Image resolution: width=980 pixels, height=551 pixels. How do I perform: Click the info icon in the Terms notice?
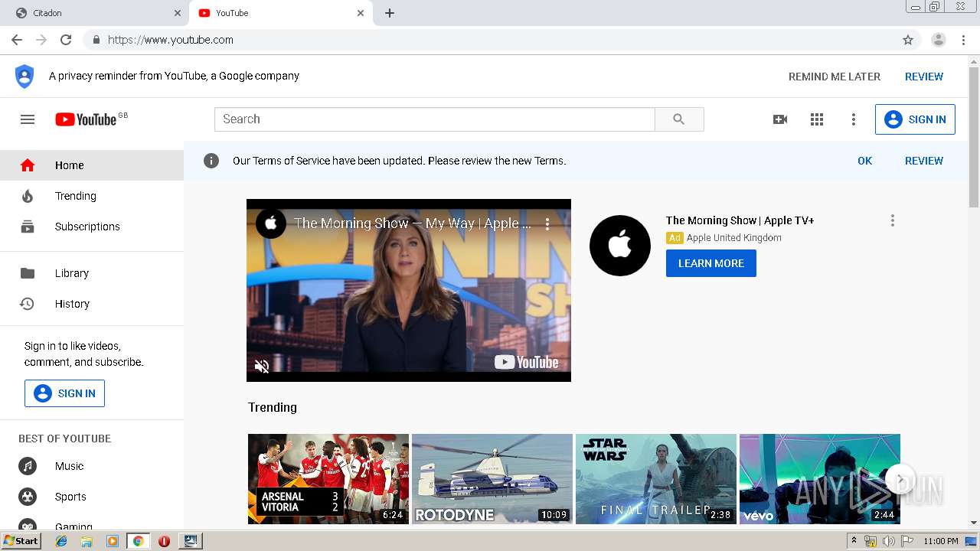click(211, 161)
